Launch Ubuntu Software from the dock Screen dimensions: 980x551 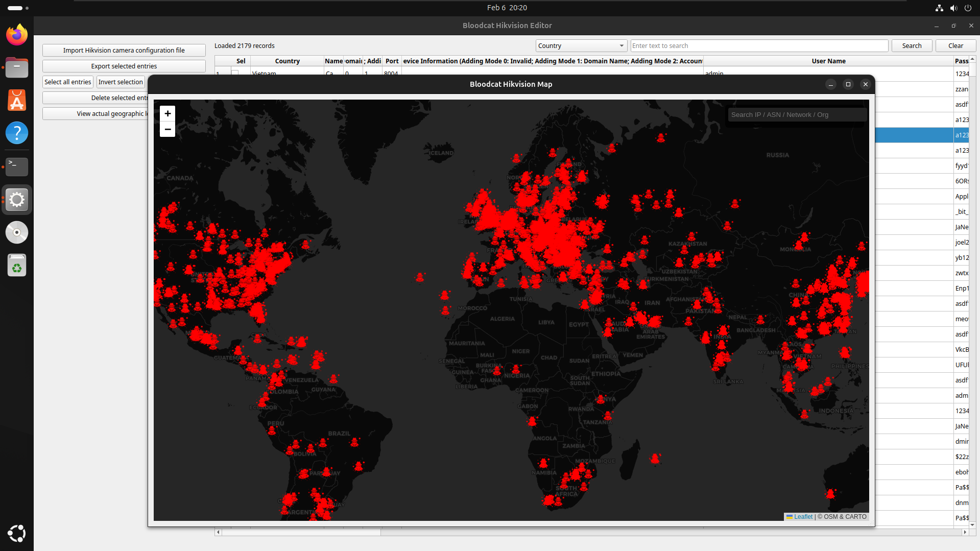pos(17,101)
